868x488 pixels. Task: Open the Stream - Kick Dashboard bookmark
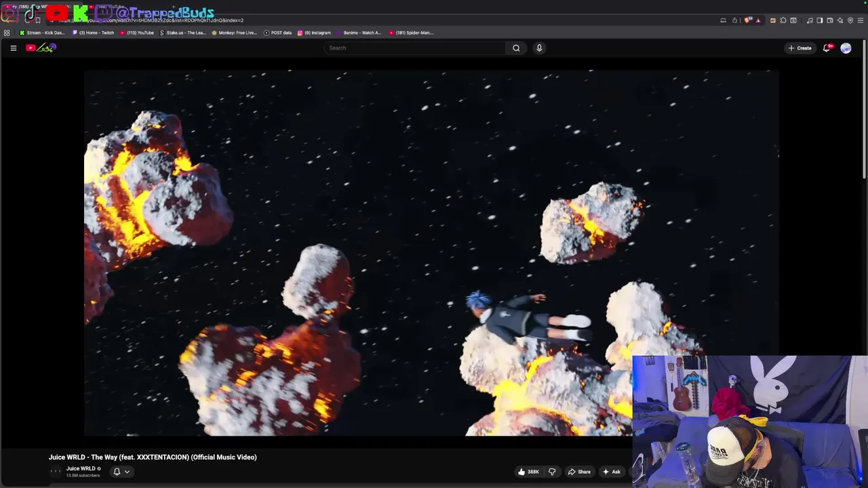(42, 33)
